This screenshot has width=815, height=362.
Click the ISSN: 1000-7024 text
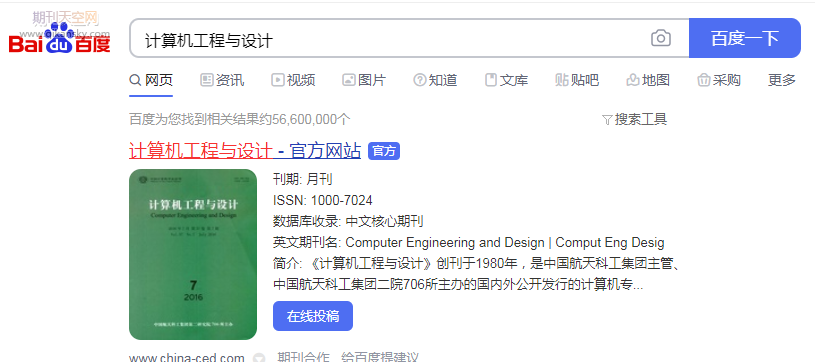323,200
